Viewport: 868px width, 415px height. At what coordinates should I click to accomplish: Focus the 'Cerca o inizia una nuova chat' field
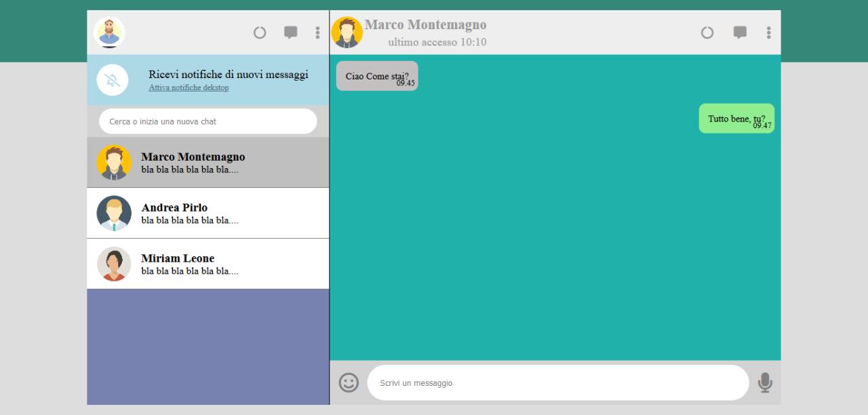click(x=208, y=121)
